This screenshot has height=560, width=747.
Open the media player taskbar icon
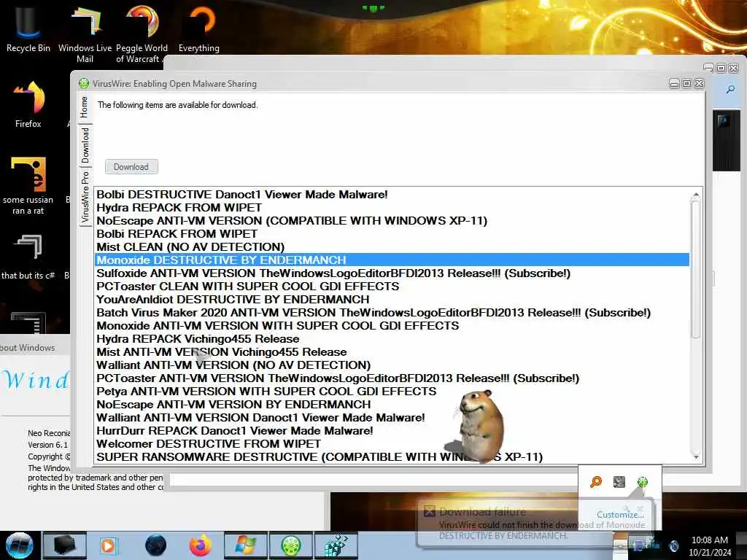pos(108,545)
